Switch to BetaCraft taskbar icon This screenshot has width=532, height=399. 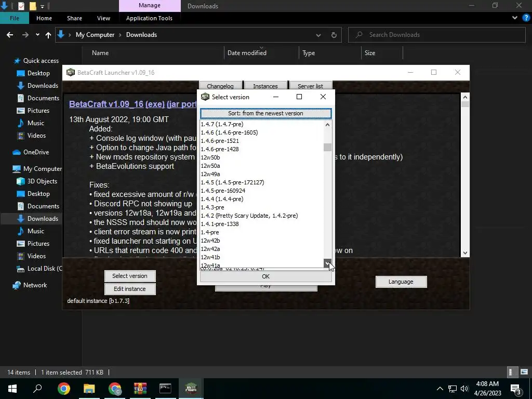click(191, 389)
